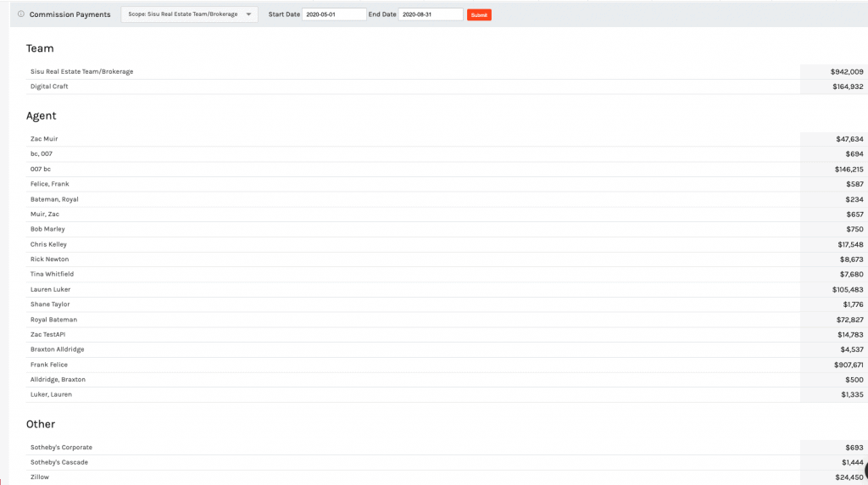Click the End Date input field

(431, 14)
